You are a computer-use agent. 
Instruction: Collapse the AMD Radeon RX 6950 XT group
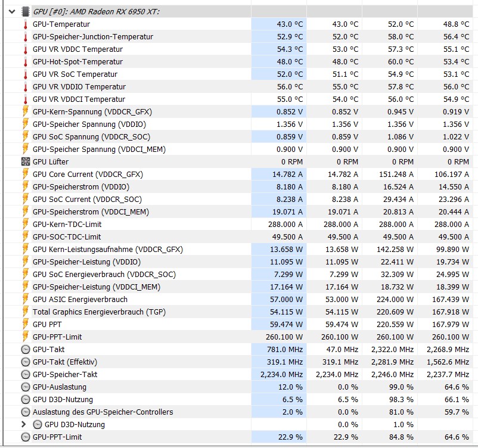(x=12, y=12)
